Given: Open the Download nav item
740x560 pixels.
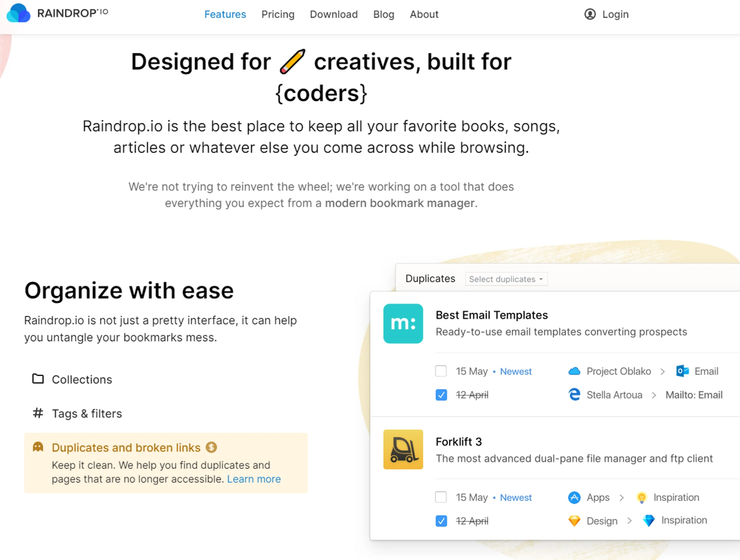Looking at the screenshot, I should pos(334,14).
